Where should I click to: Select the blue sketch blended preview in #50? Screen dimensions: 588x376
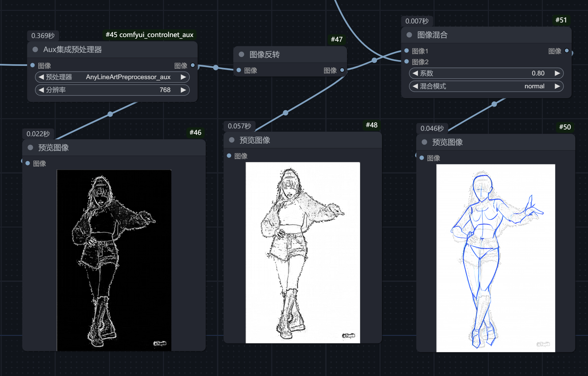496,258
